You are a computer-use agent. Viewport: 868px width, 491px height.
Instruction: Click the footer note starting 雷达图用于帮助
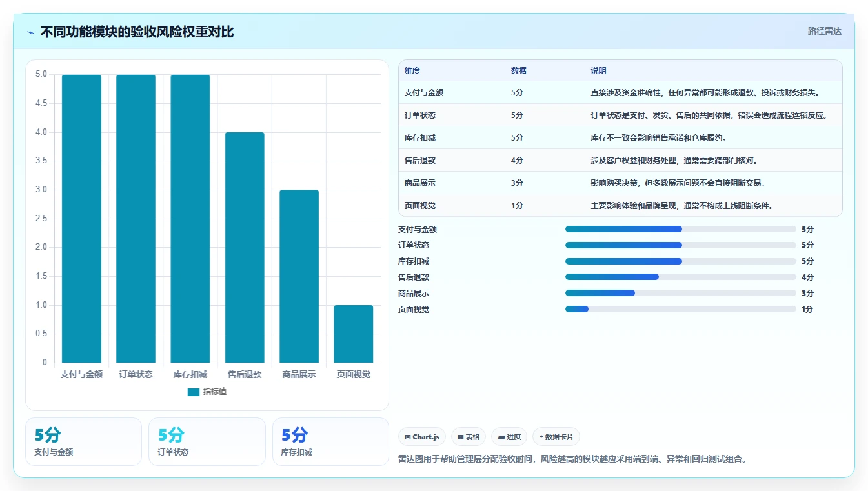tap(573, 459)
